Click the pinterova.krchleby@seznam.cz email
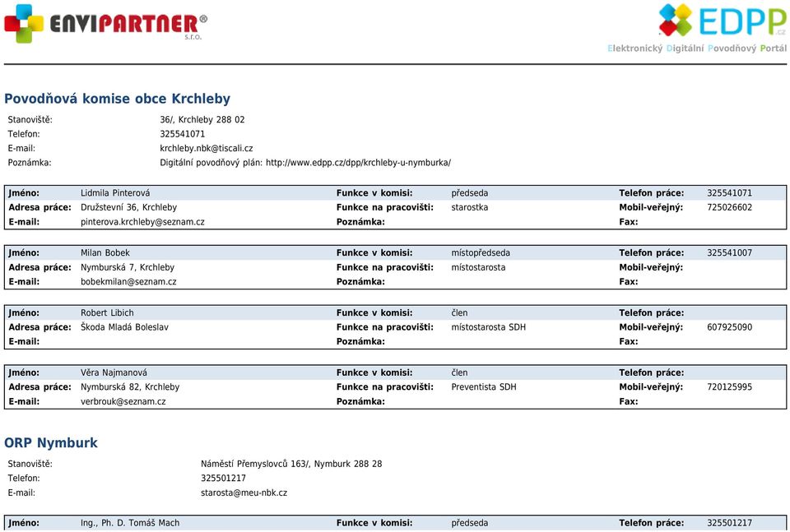This screenshot has height=532, width=790. click(x=142, y=222)
